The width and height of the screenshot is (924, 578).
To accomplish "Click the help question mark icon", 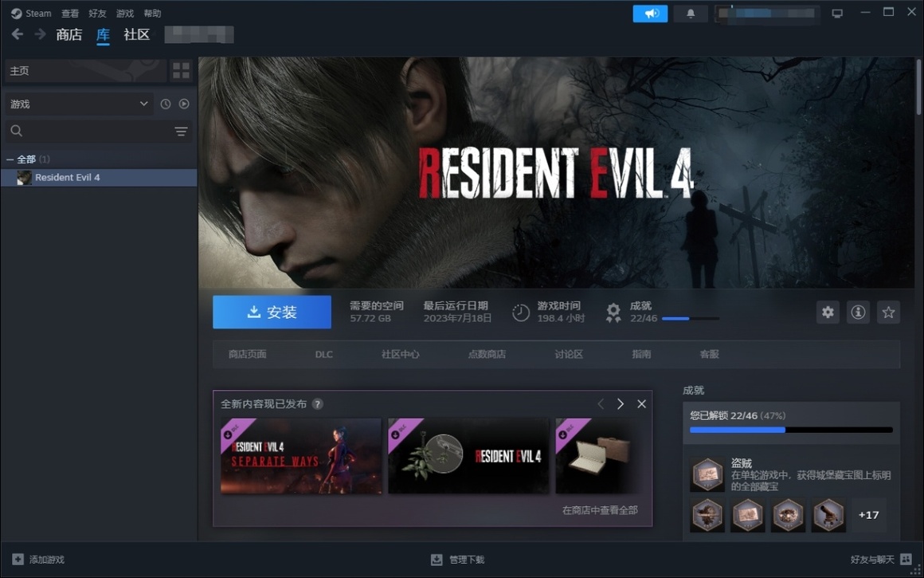I will click(x=318, y=404).
